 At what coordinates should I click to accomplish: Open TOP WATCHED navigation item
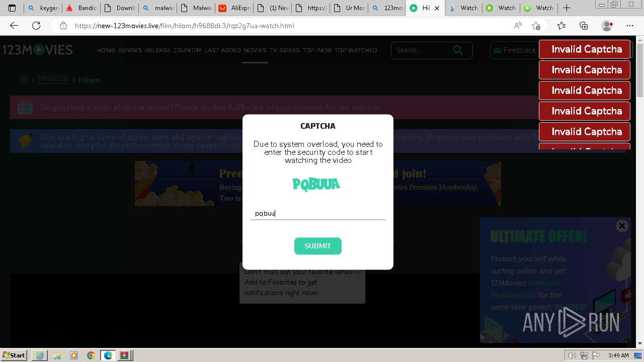click(x=356, y=50)
